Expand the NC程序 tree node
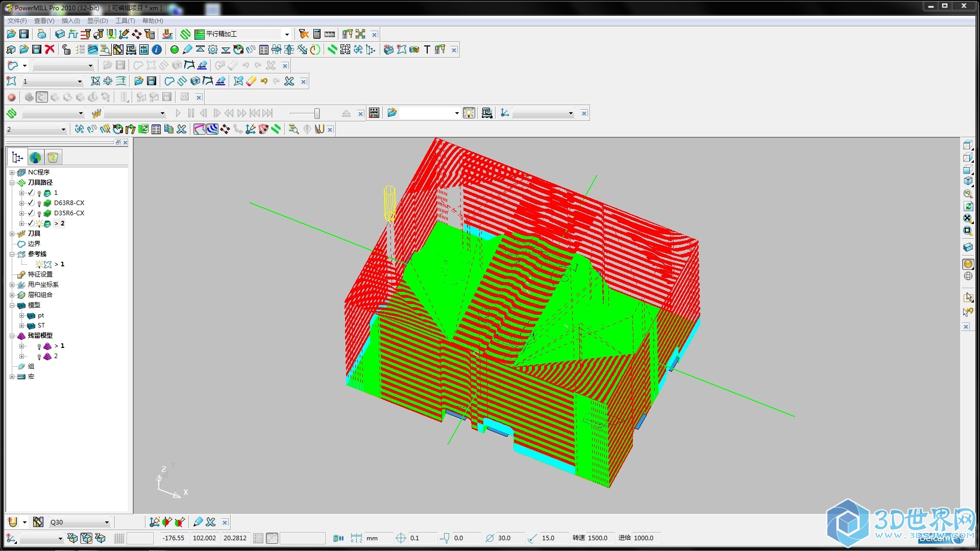 coord(12,172)
